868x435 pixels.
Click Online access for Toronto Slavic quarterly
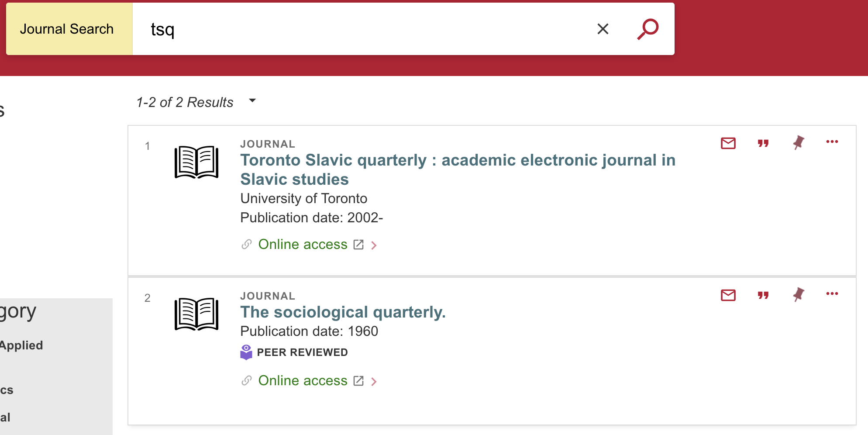(x=303, y=245)
